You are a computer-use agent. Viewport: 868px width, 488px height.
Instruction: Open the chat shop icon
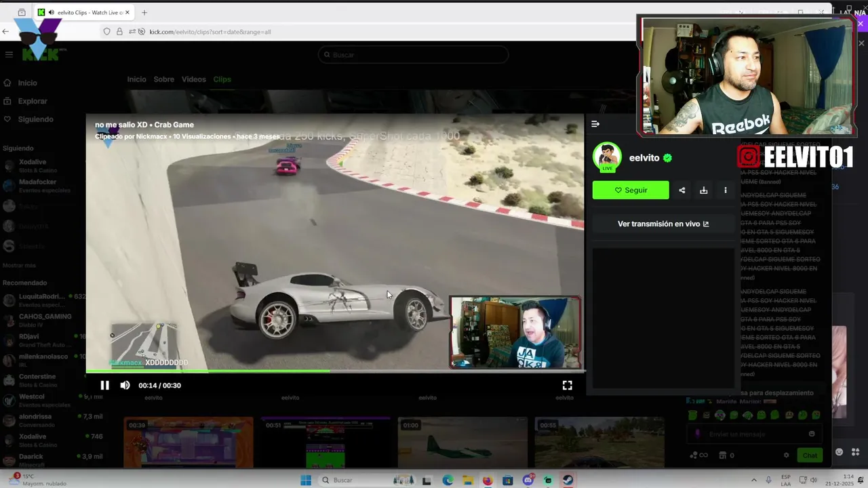tap(723, 455)
